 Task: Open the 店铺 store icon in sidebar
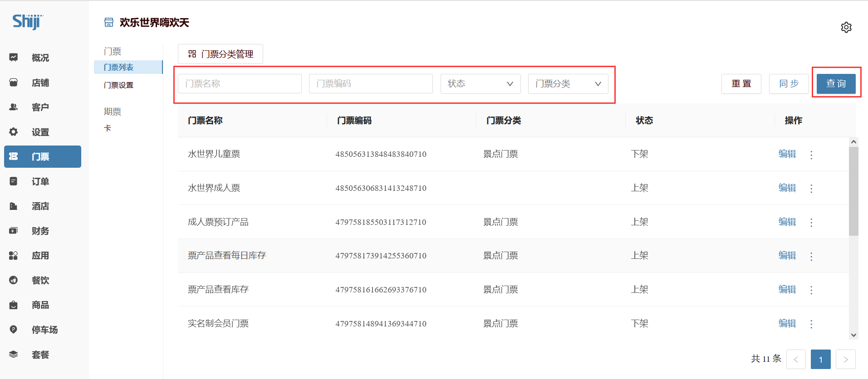(x=14, y=83)
